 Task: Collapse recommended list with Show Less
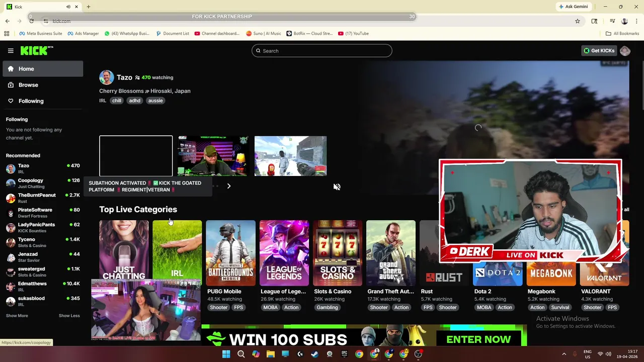[69, 316]
